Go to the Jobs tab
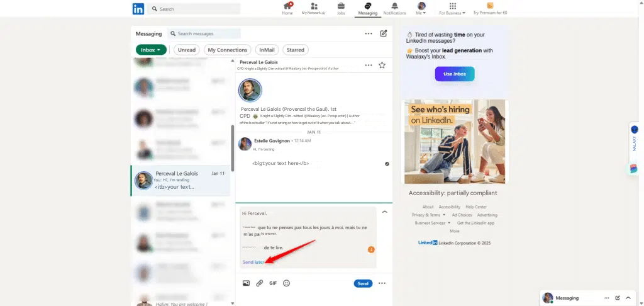 [x=341, y=8]
